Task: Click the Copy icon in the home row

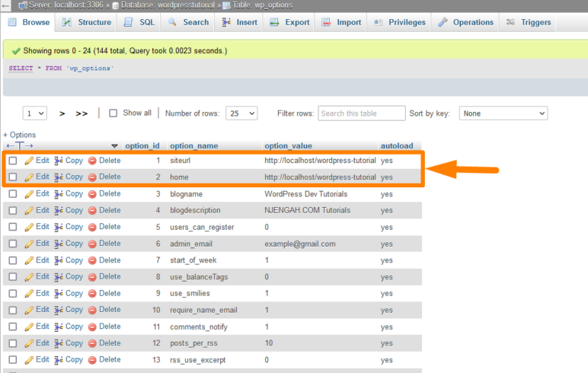Action: pos(59,177)
